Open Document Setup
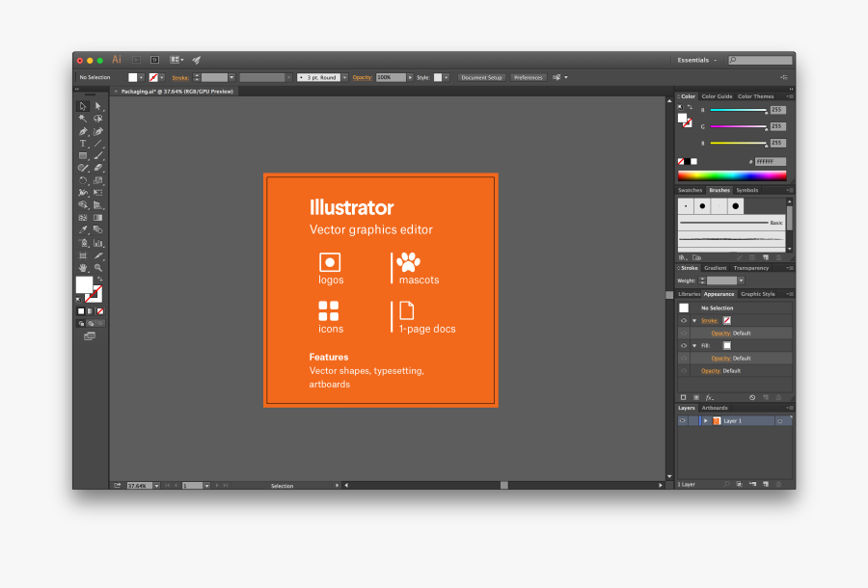The width and height of the screenshot is (868, 588). [x=481, y=77]
